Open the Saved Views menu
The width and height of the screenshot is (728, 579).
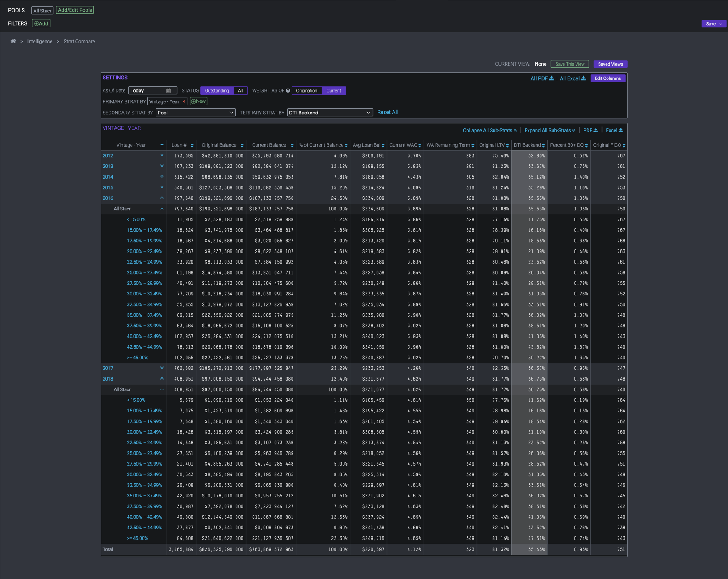(610, 64)
